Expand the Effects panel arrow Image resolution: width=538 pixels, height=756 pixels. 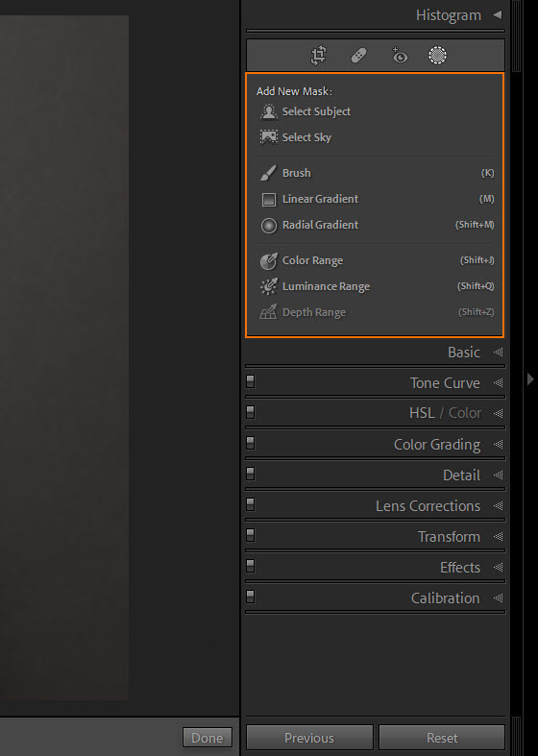coord(499,568)
